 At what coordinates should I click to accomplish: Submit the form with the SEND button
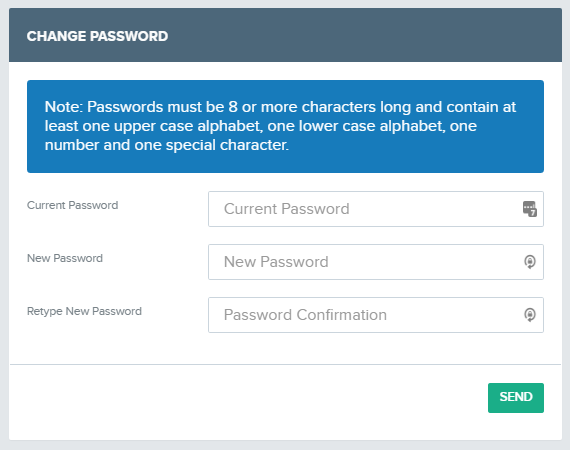pyautogui.click(x=516, y=398)
